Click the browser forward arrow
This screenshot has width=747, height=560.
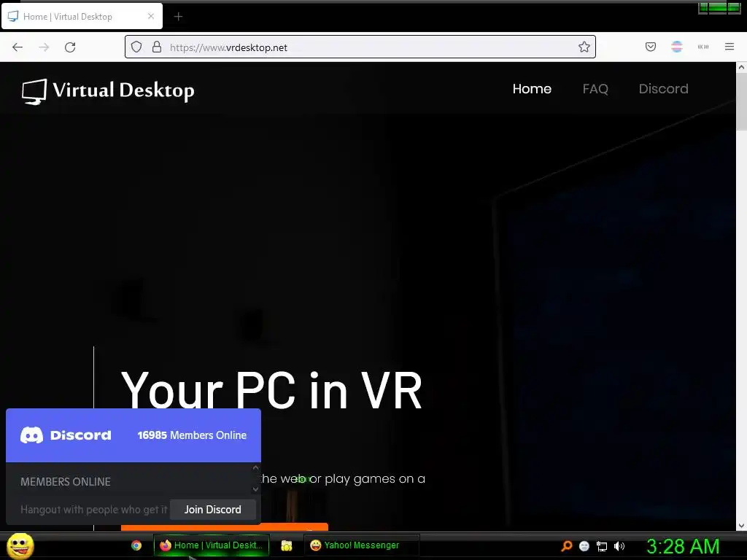(x=44, y=47)
